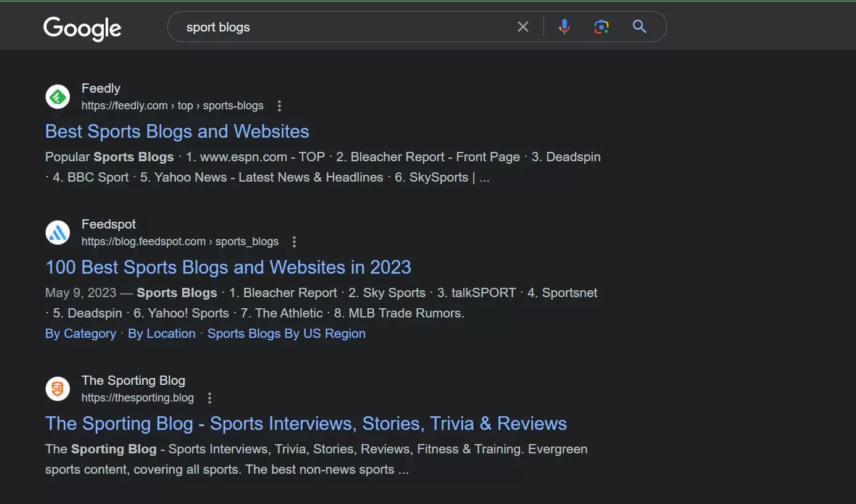The width and height of the screenshot is (856, 504).
Task: Click The Sporting Blog site name
Action: pos(133,380)
